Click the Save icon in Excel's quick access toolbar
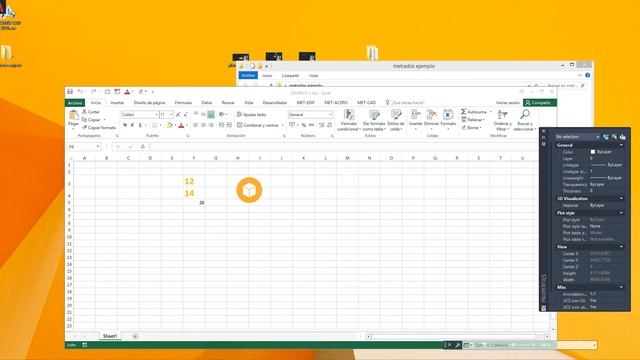 [70, 92]
